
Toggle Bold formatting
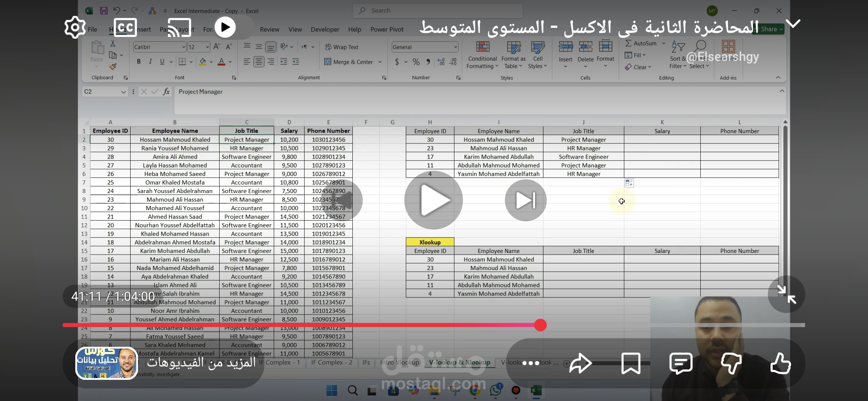coord(139,62)
